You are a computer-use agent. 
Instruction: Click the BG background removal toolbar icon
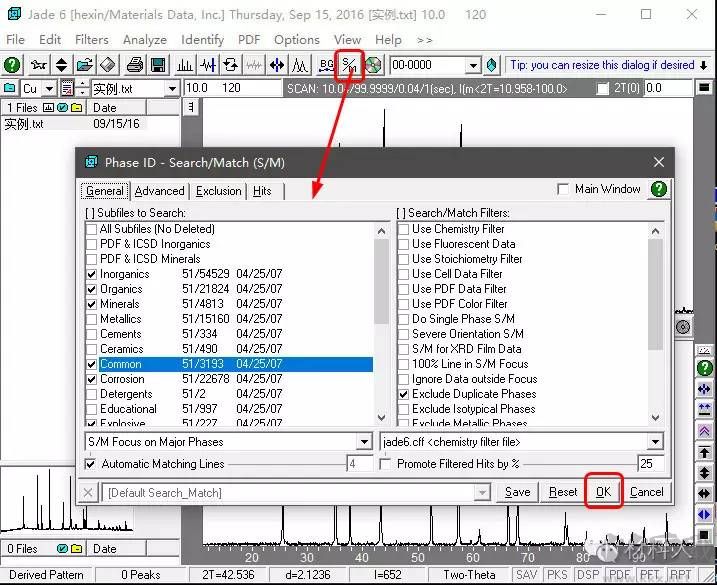(326, 65)
